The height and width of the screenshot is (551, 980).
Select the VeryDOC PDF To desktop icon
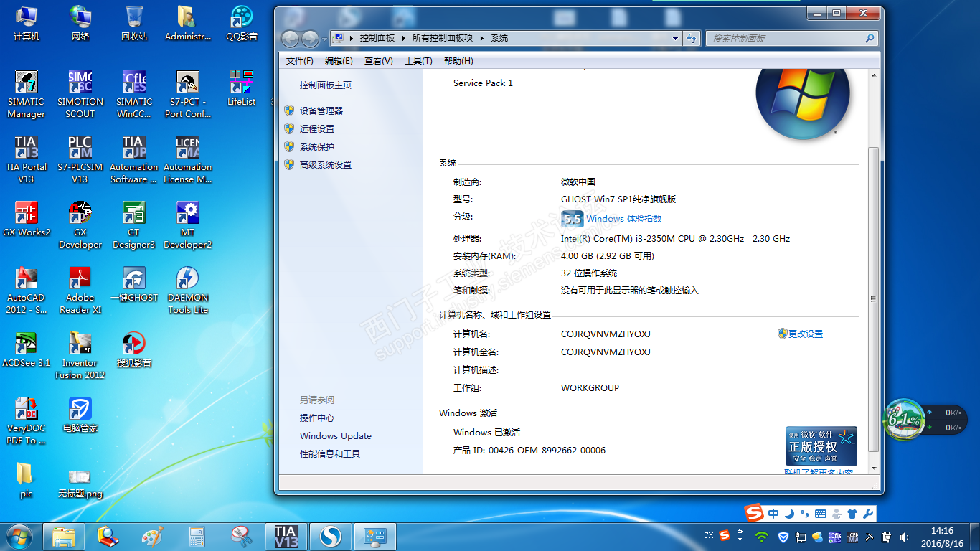tap(27, 420)
